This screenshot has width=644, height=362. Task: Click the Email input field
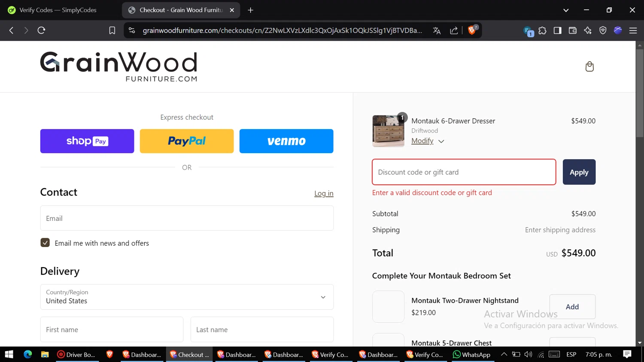pos(187,218)
